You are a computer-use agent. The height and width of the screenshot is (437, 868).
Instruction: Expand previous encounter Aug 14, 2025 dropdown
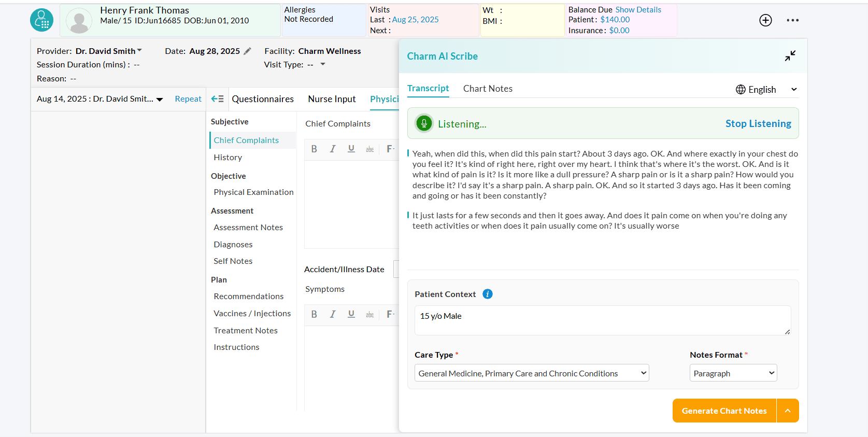tap(160, 99)
